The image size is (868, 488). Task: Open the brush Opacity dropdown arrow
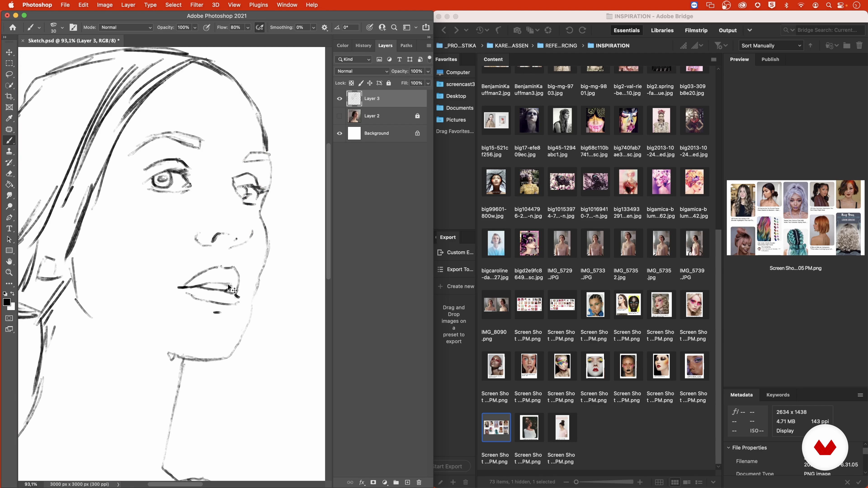pos(195,28)
